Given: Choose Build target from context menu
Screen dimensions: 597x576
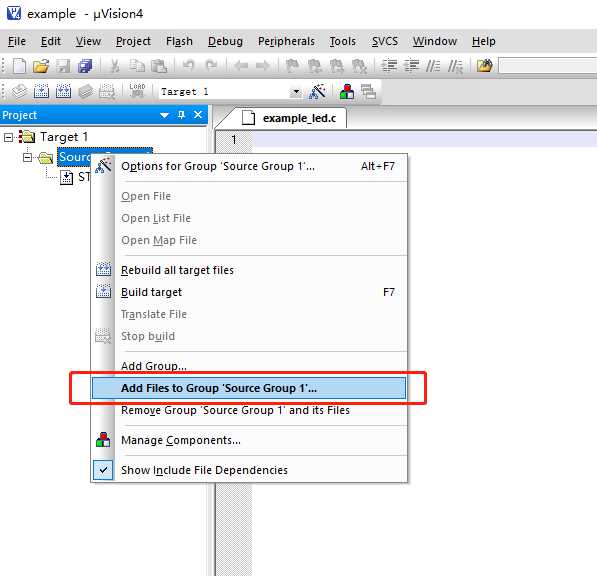Looking at the screenshot, I should tap(249, 292).
